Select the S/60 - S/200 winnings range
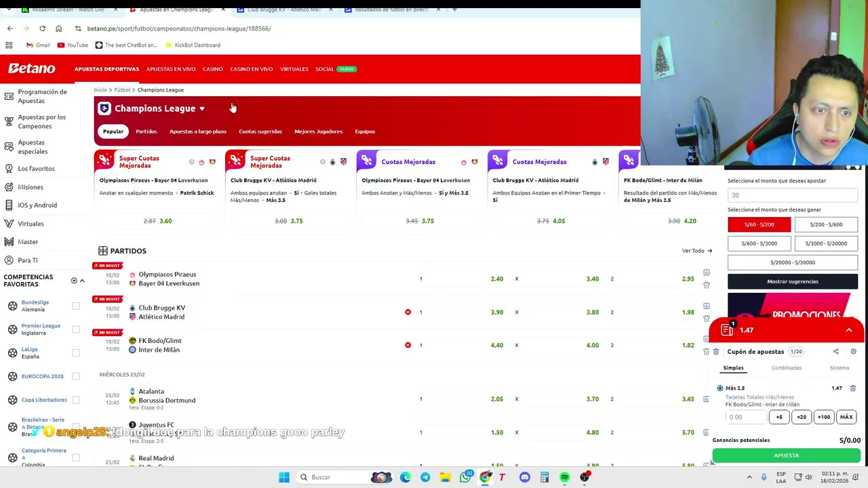 pyautogui.click(x=759, y=224)
